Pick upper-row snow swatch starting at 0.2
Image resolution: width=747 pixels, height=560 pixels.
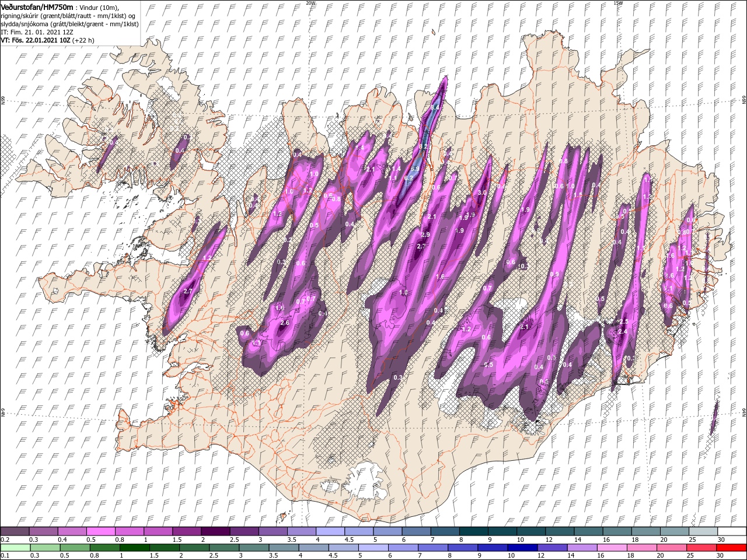coord(15,531)
